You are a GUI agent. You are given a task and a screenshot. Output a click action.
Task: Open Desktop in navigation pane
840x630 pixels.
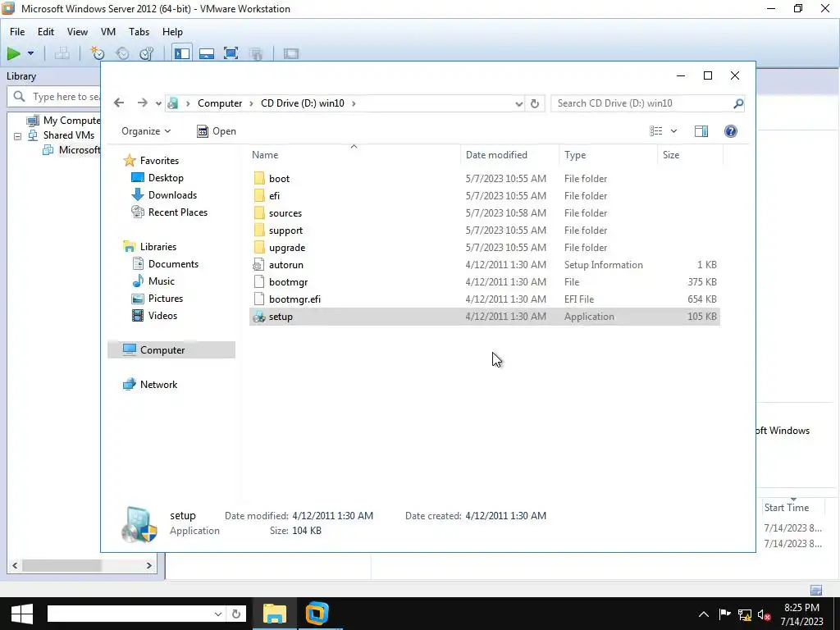tap(157, 178)
